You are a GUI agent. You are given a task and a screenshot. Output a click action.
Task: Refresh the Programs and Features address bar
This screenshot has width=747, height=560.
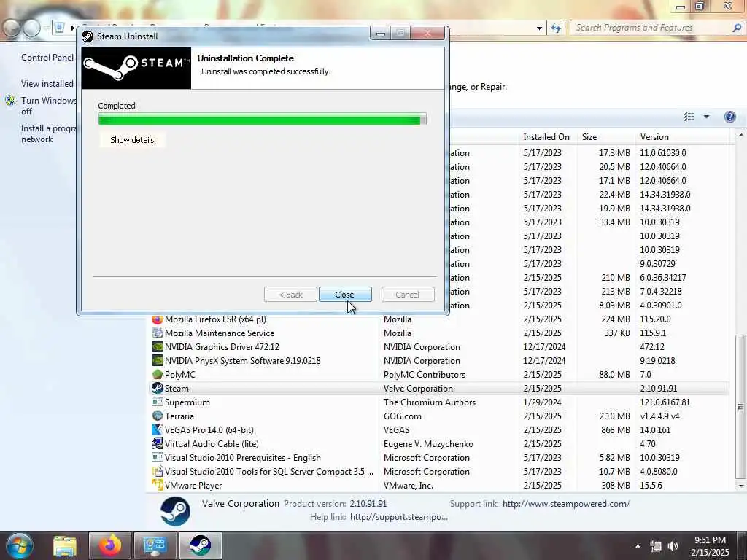tap(556, 28)
